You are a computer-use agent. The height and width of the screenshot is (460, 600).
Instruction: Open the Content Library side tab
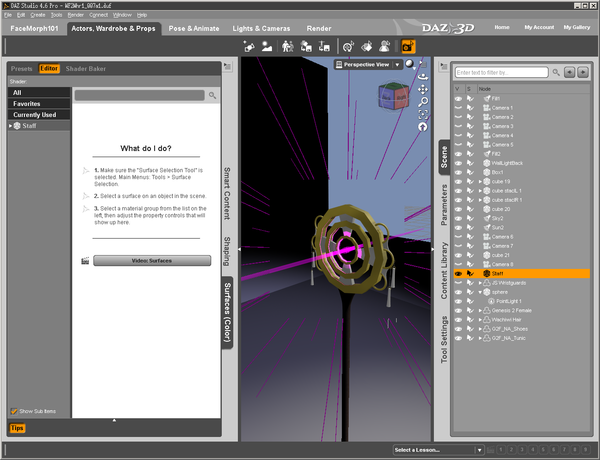coord(444,270)
